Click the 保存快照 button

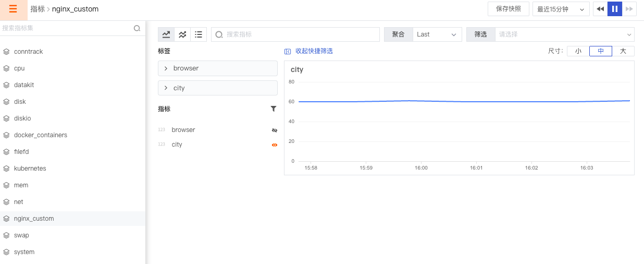[508, 9]
